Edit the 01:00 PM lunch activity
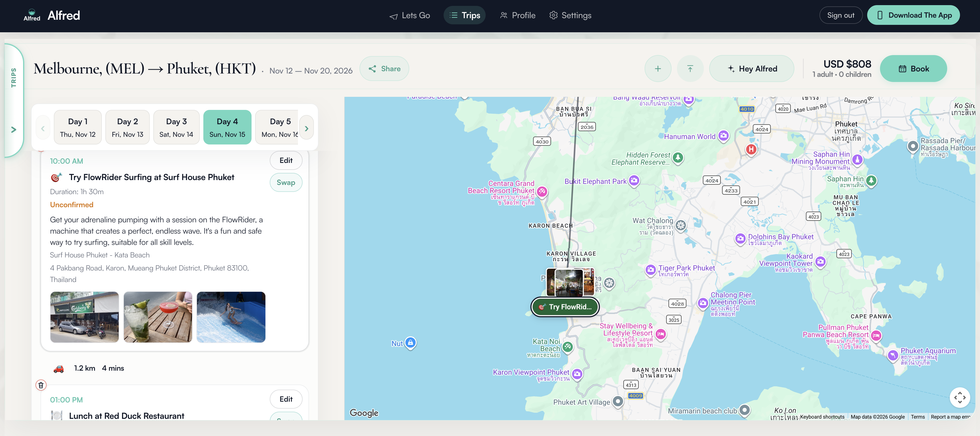 coord(286,399)
